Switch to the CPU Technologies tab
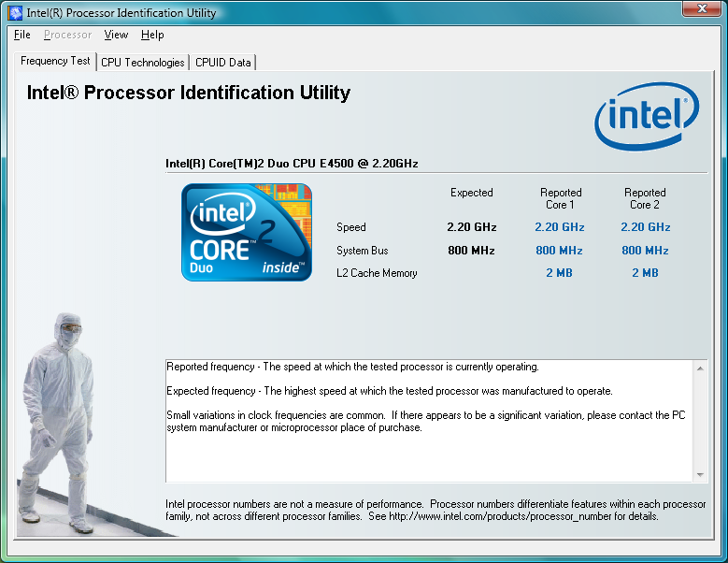728x563 pixels. tap(143, 63)
